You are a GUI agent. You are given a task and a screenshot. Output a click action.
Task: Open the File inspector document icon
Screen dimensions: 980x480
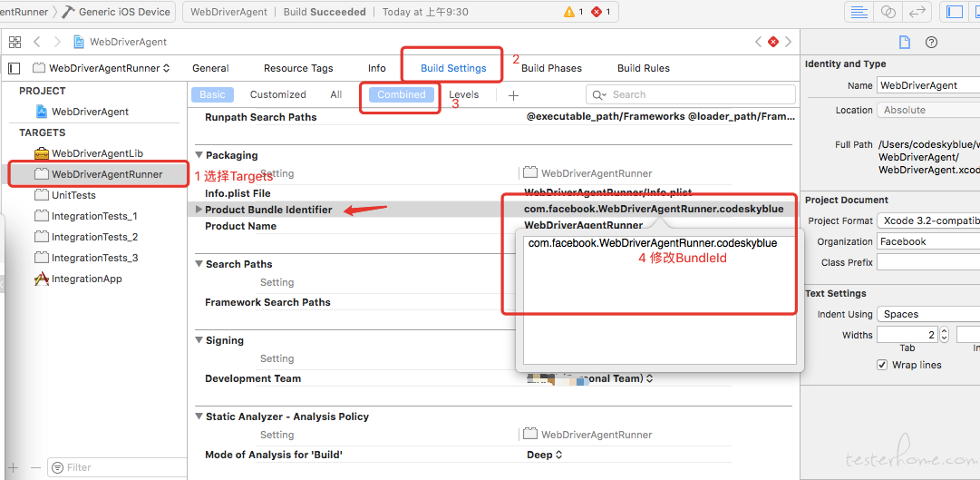pos(904,42)
